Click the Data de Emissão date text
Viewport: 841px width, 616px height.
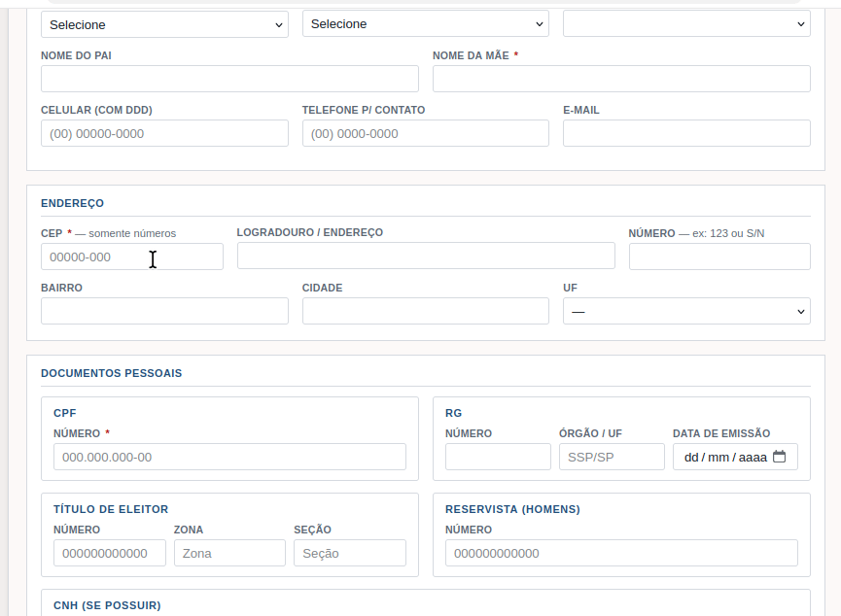pos(725,458)
